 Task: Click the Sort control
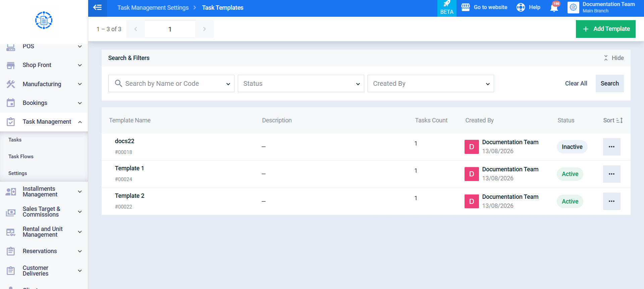coord(613,120)
